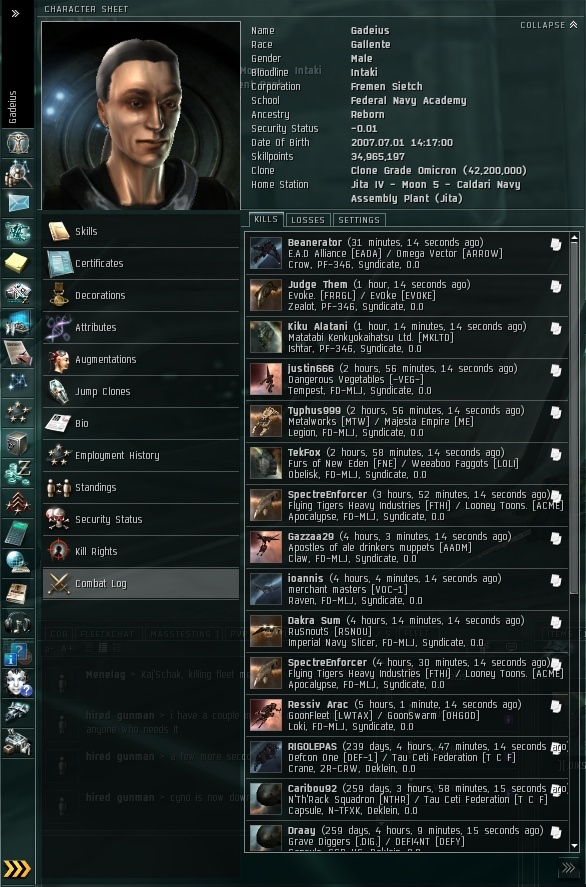This screenshot has width=586, height=887.
Task: Open the mail envelope icon in sidebar
Action: coord(18,202)
